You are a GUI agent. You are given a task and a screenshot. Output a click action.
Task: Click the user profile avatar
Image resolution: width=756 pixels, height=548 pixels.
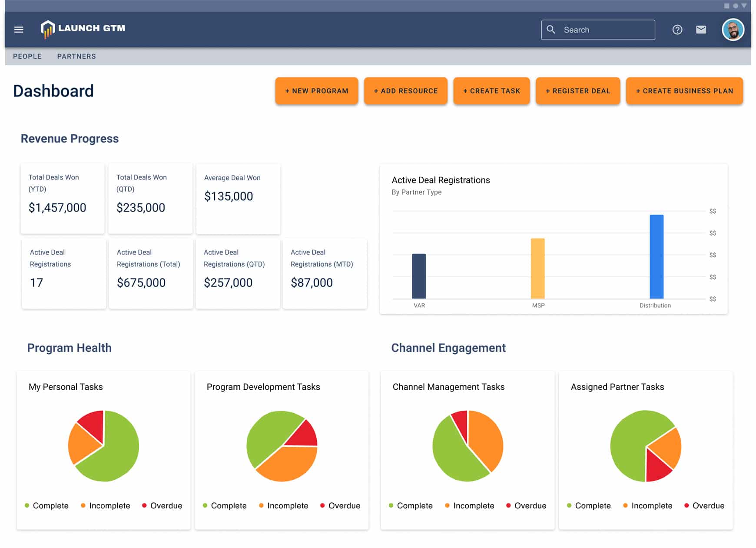coord(733,29)
